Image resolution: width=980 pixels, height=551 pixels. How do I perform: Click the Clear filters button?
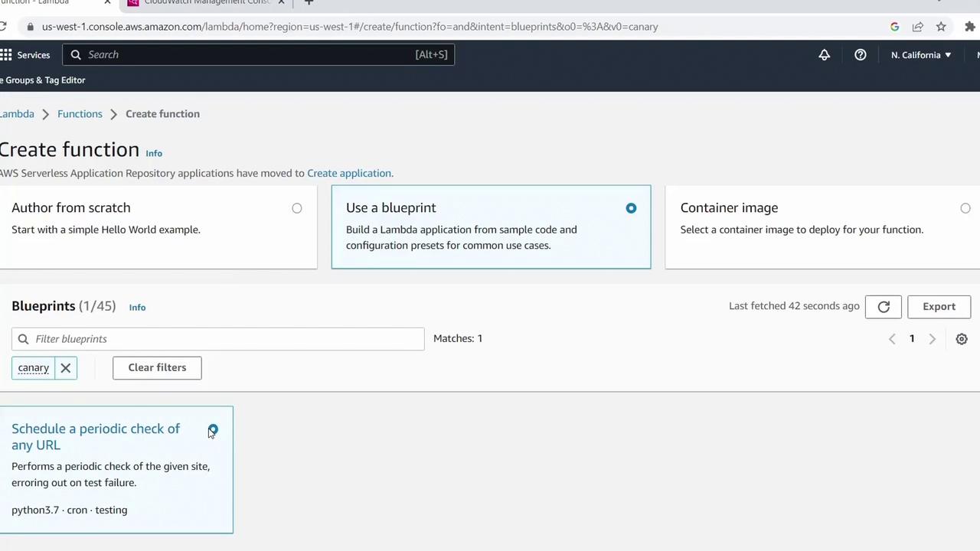(157, 368)
